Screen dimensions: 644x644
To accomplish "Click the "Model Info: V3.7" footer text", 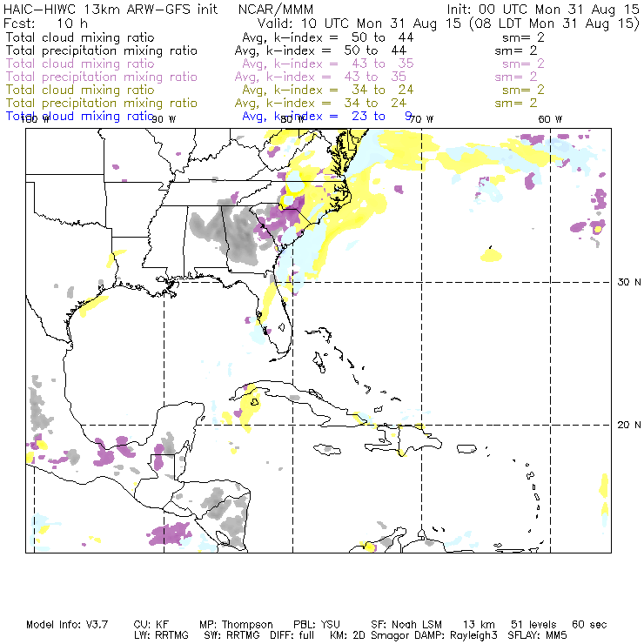I will (x=67, y=625).
